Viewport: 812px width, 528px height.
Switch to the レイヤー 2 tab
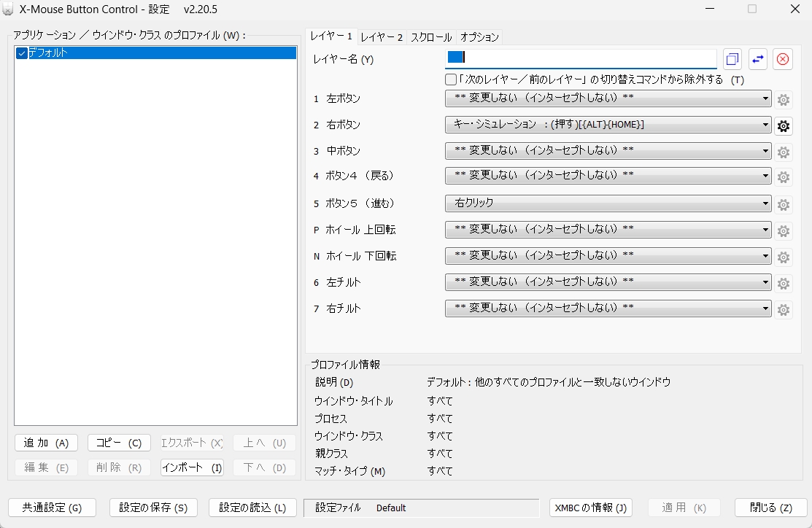(x=382, y=37)
